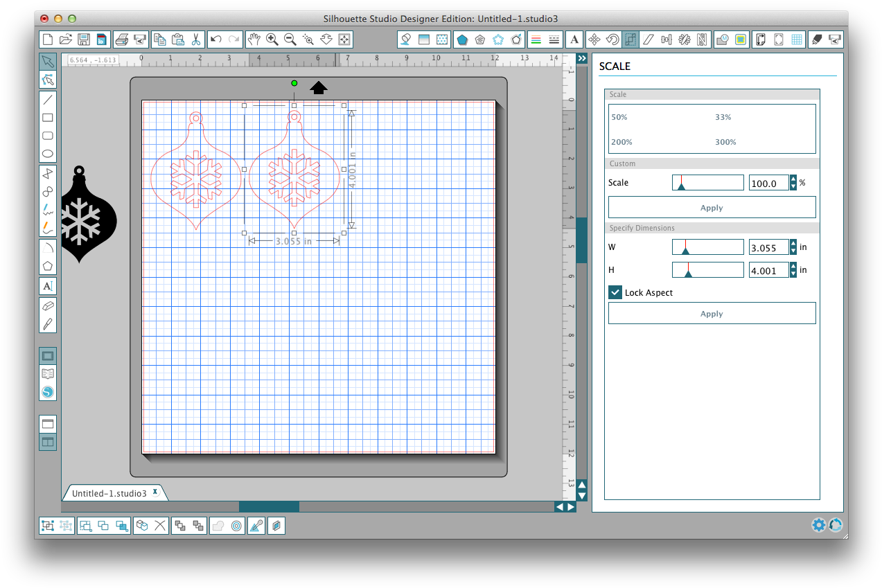Click the scissors Cut icon
The width and height of the screenshot is (882, 588).
(x=195, y=39)
